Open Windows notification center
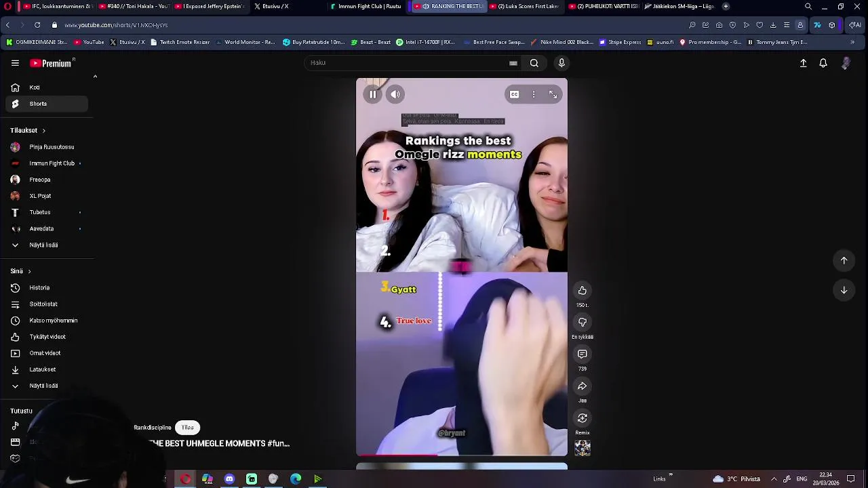Image resolution: width=868 pixels, height=488 pixels. (x=850, y=479)
